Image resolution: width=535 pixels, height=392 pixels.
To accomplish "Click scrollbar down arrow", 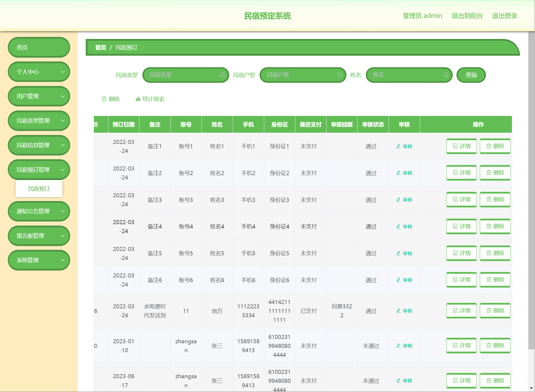I will pos(531,389).
